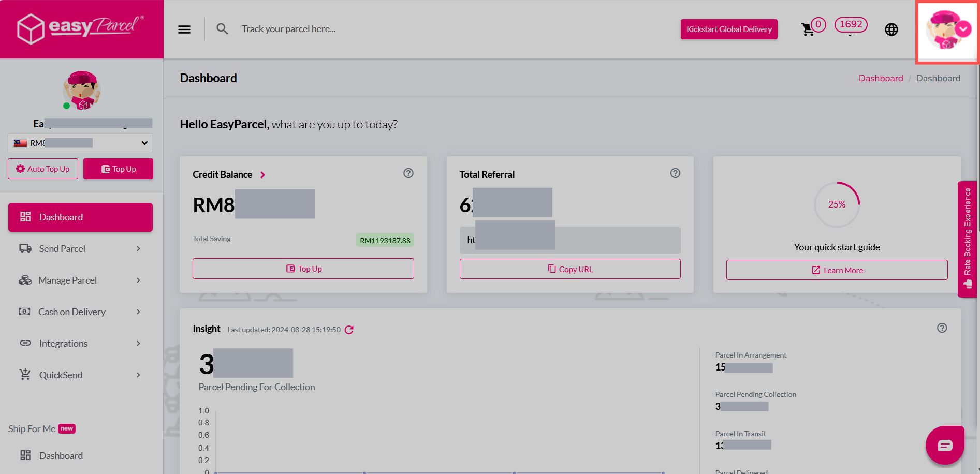The width and height of the screenshot is (980, 474).
Task: Click the Ship For Me new badge
Action: click(x=67, y=428)
